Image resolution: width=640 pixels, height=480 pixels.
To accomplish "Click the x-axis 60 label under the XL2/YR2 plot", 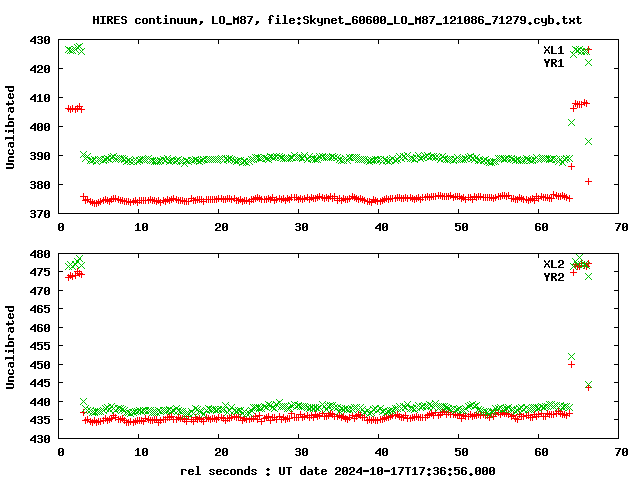I will pyautogui.click(x=541, y=453).
